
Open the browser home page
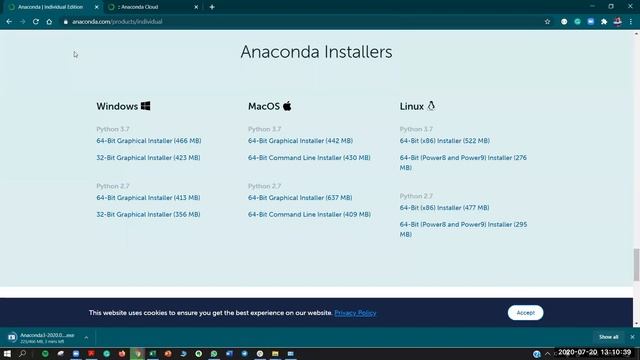click(49, 22)
